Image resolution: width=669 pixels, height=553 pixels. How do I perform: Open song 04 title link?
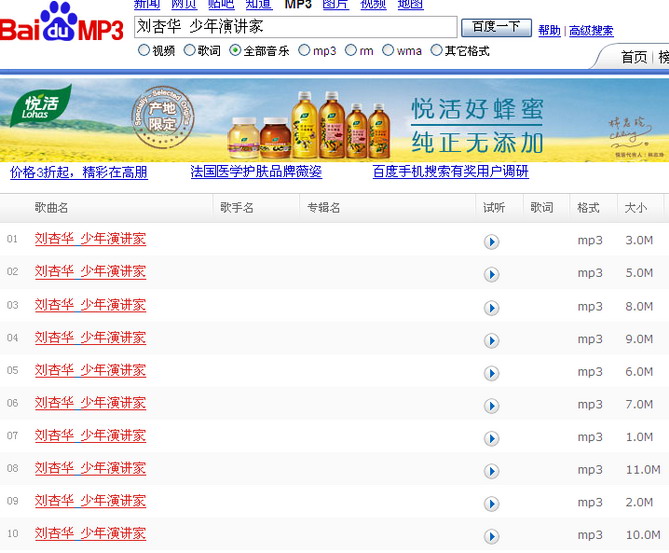click(90, 338)
